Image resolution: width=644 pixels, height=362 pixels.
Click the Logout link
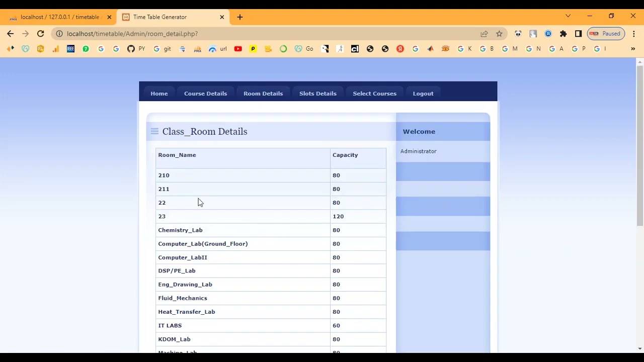[423, 94]
